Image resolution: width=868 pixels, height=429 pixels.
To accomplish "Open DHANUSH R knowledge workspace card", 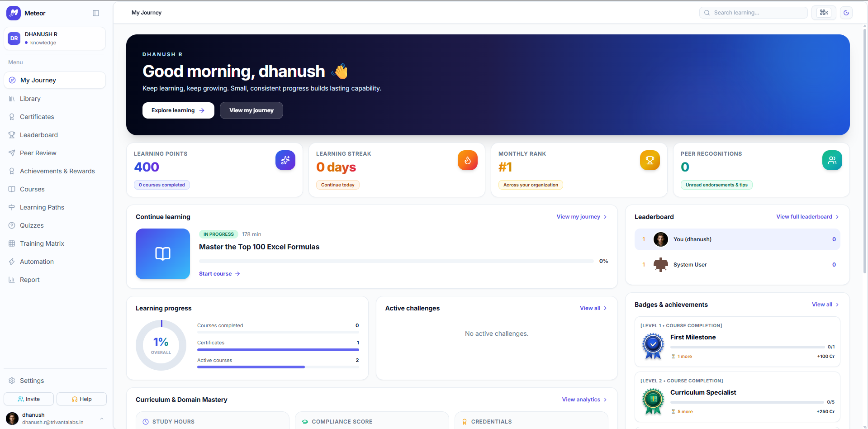I will tap(55, 38).
